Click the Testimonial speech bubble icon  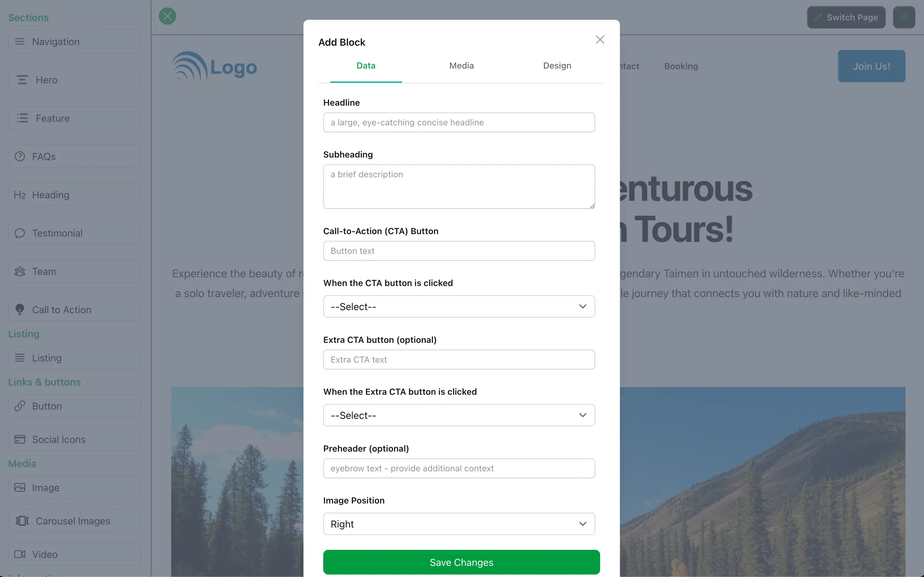pyautogui.click(x=20, y=233)
